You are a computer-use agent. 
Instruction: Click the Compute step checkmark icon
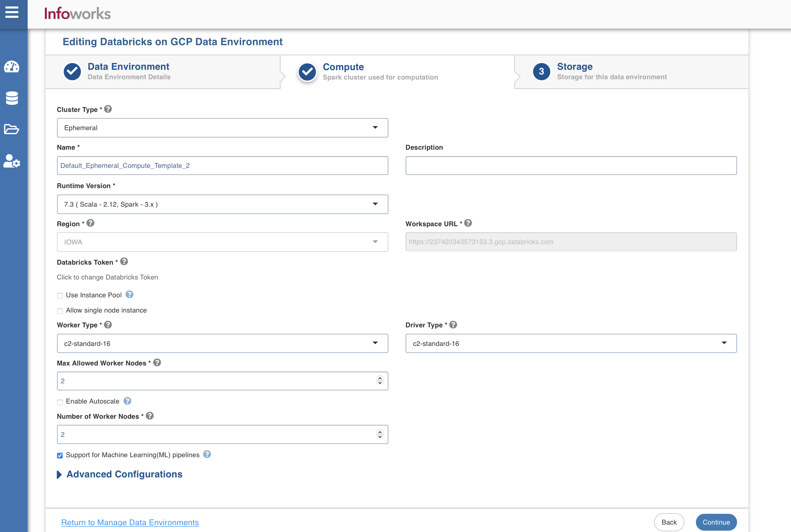[307, 71]
